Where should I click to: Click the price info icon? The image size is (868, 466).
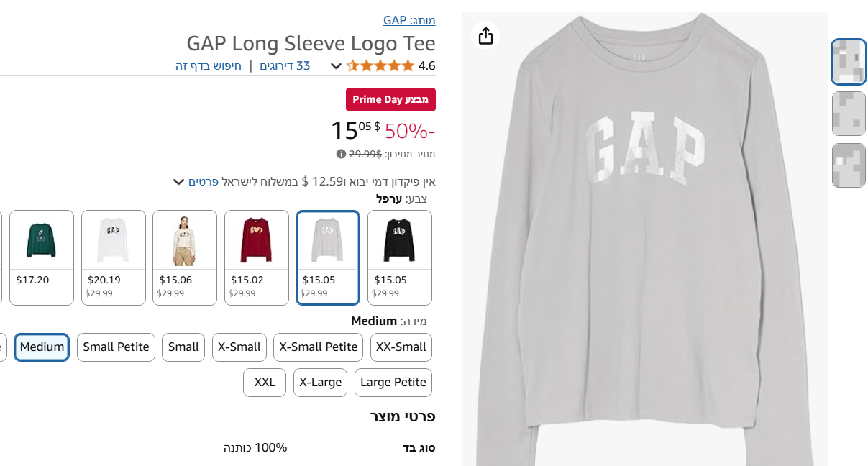click(341, 154)
